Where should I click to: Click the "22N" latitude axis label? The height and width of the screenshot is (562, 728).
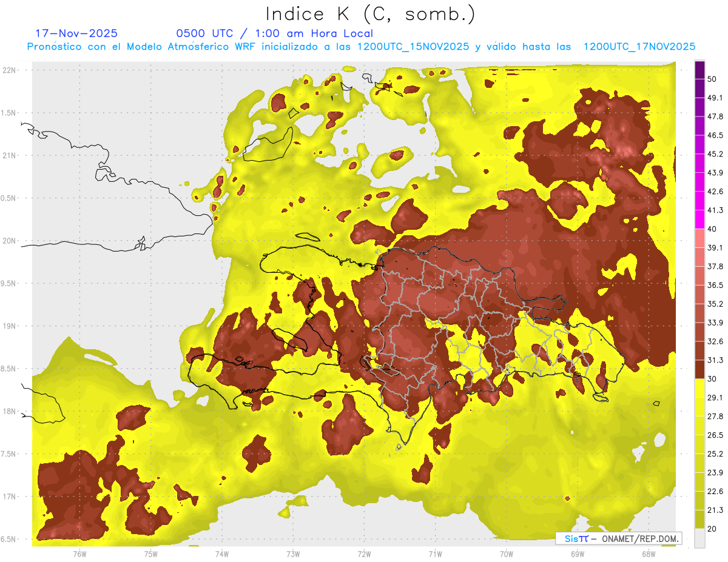pos(10,70)
